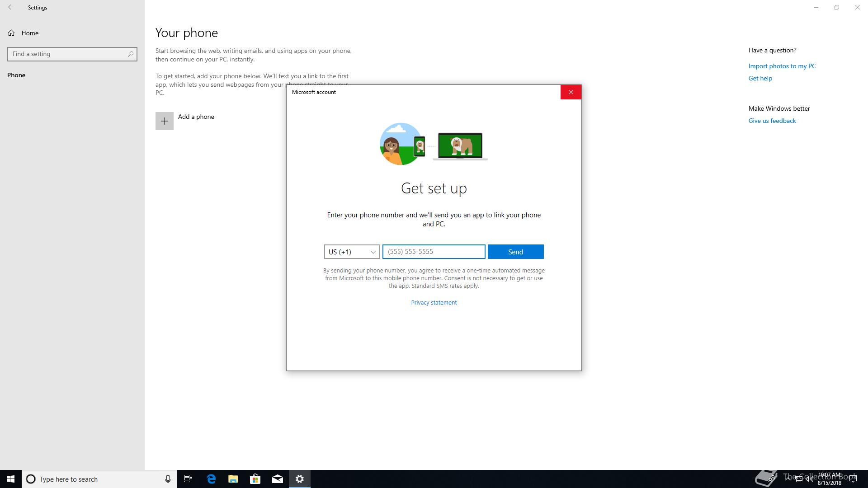This screenshot has width=868, height=488.
Task: Click the Home icon in Settings sidebar
Action: pyautogui.click(x=11, y=33)
